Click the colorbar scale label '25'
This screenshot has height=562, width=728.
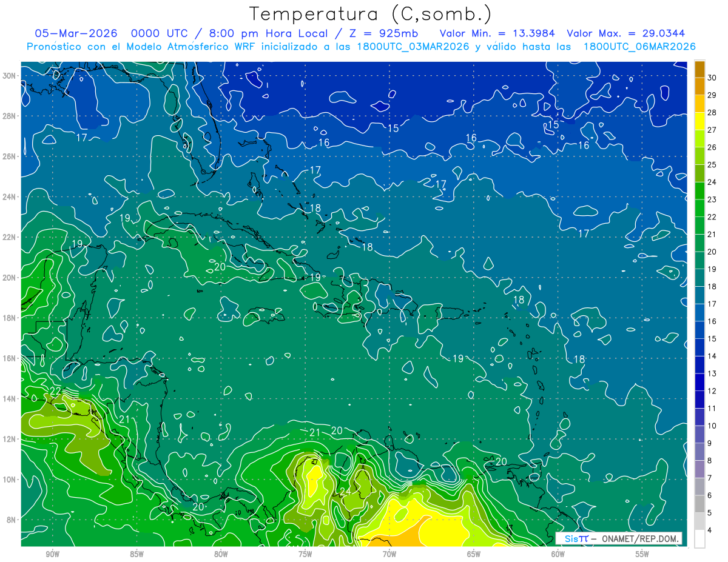[x=712, y=165]
